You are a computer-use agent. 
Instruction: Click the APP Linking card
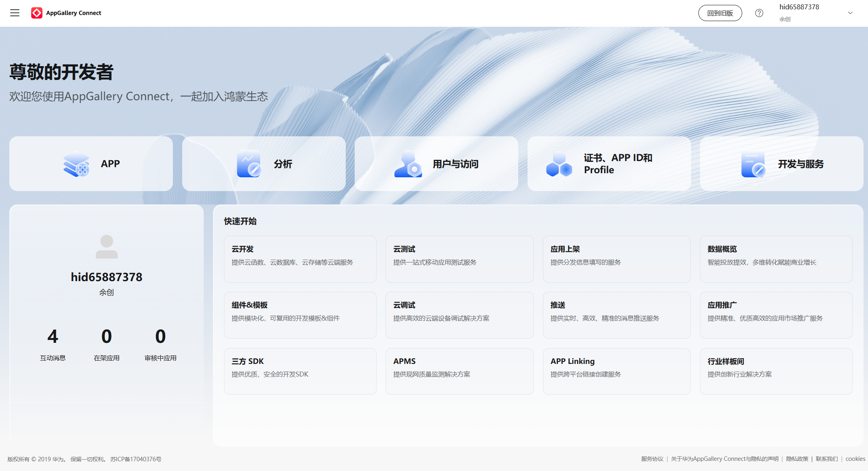coord(616,371)
